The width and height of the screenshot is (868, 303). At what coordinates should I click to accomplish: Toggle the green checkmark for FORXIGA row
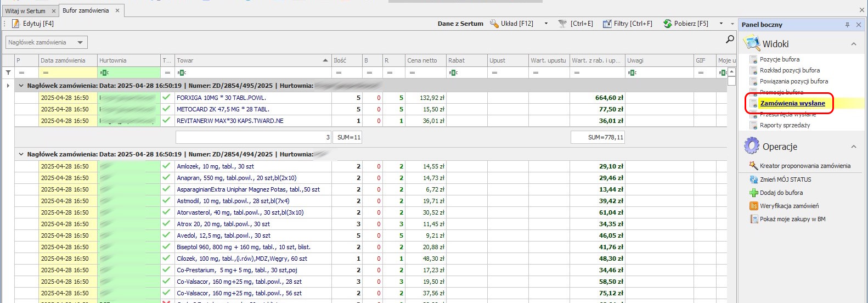167,97
